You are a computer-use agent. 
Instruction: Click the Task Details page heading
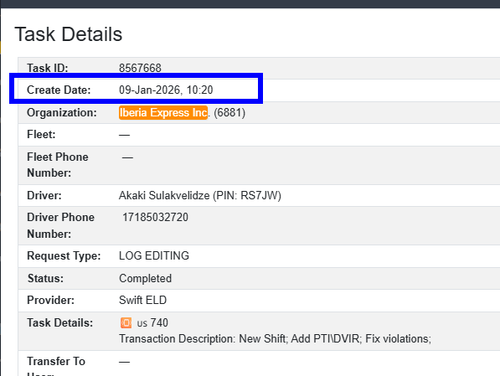[68, 34]
